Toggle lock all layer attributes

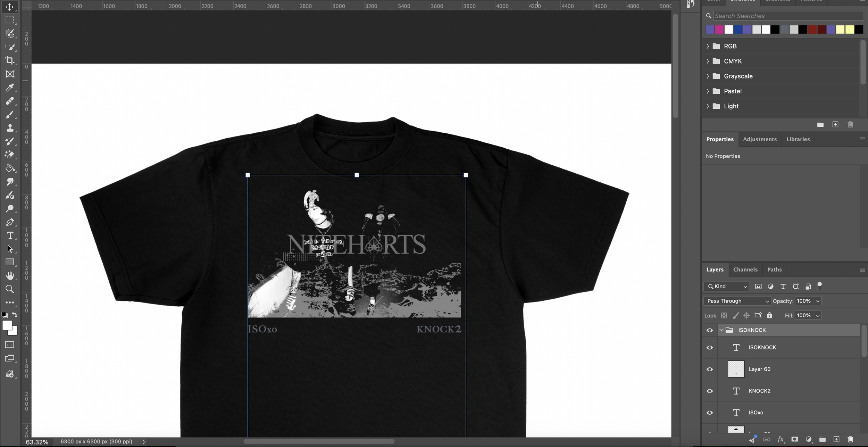[769, 315]
